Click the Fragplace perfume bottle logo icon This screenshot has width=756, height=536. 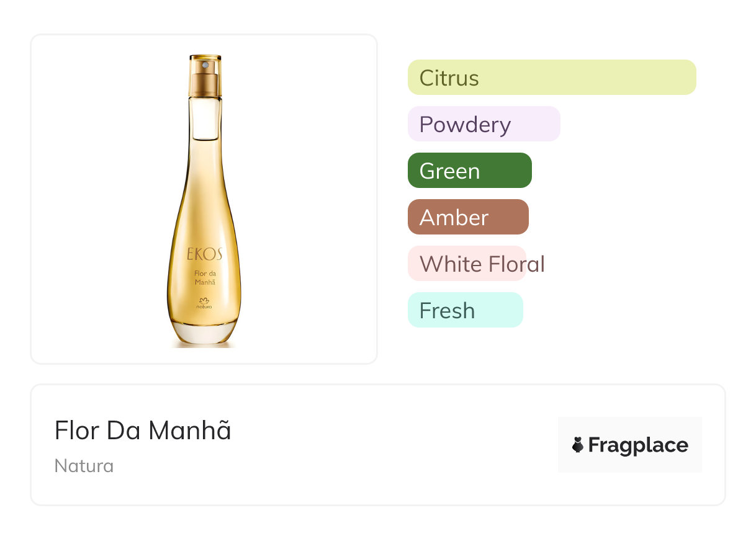pos(578,445)
